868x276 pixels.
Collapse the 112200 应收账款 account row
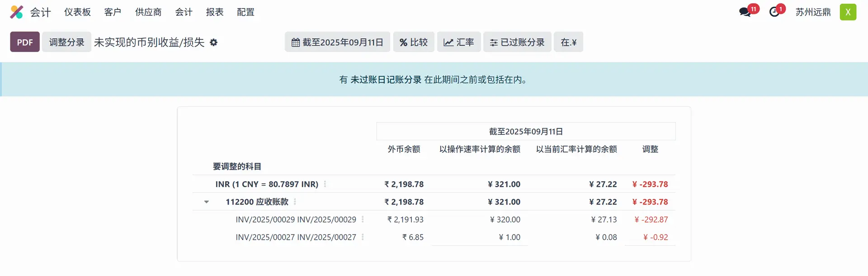coord(207,202)
